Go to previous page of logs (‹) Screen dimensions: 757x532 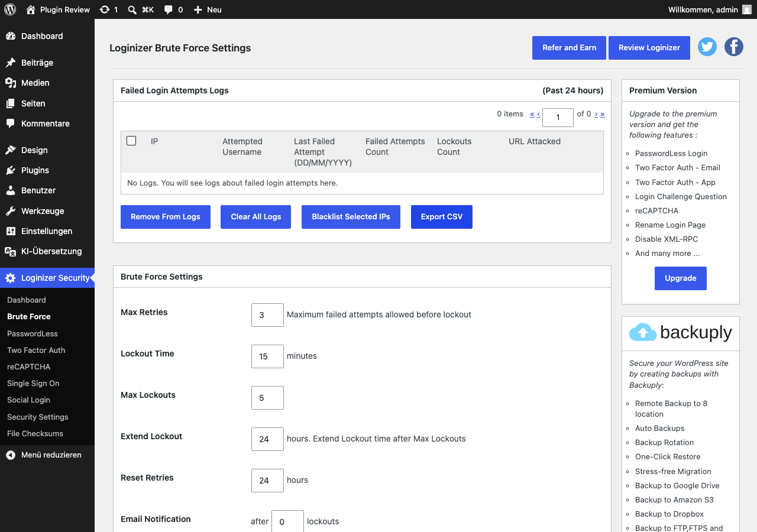(x=538, y=114)
